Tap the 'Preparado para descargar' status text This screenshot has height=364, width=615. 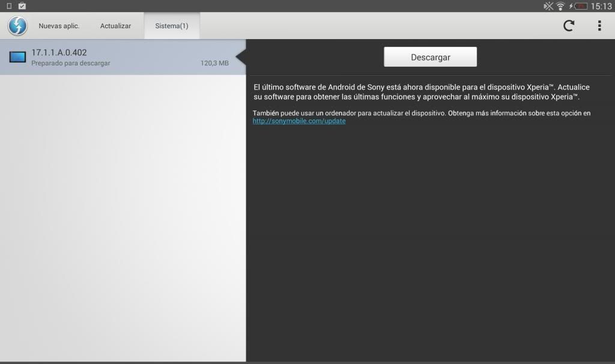click(71, 63)
